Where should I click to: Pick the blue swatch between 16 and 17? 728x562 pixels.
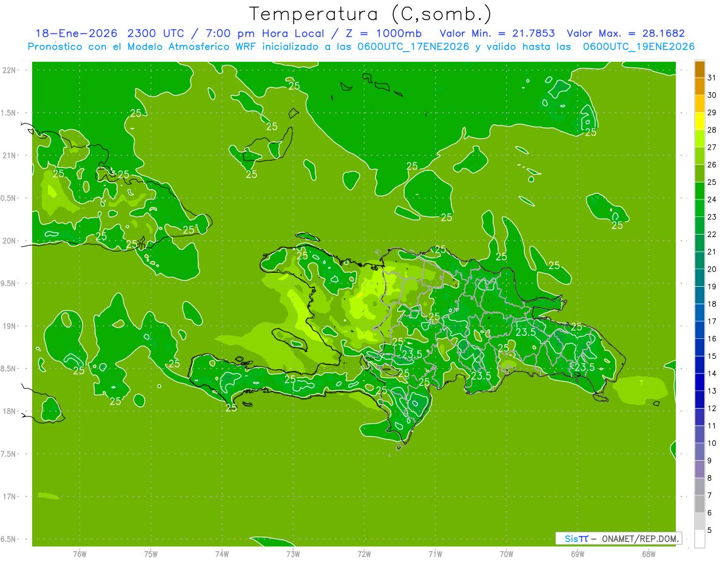pos(699,330)
